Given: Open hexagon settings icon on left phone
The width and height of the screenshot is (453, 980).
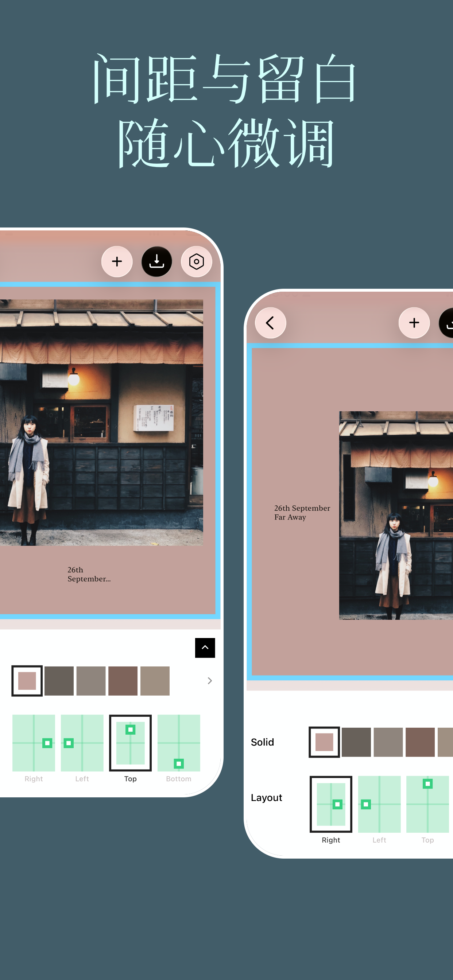Looking at the screenshot, I should [197, 261].
